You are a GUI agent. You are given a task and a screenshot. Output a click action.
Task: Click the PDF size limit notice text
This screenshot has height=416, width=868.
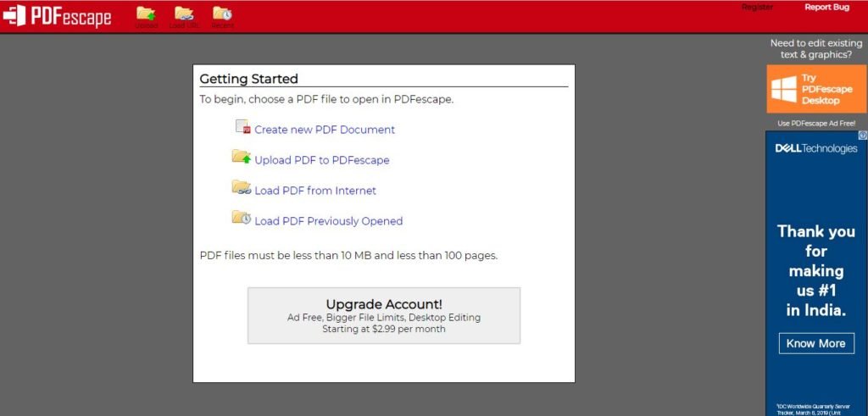[348, 256]
